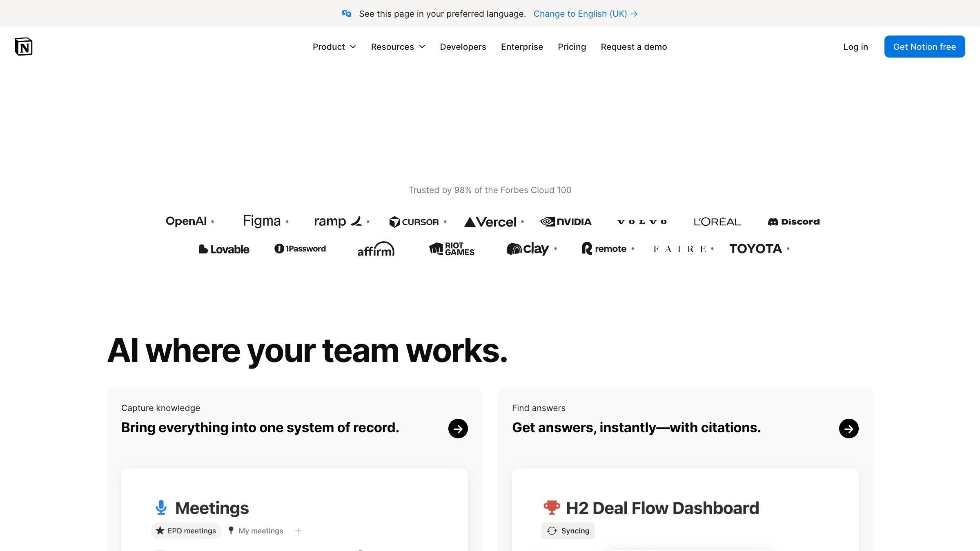Click the Riot Games logo
Viewport: 980px width, 551px height.
tap(452, 249)
